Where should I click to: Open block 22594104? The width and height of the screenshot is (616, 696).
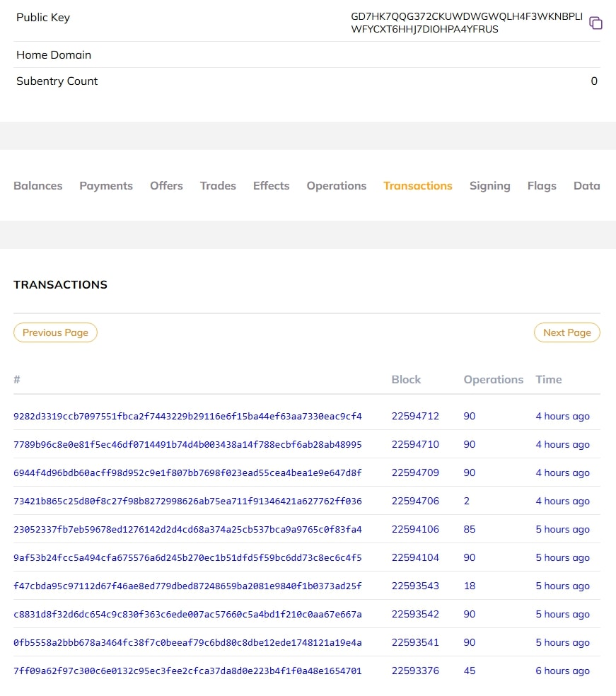tap(415, 558)
